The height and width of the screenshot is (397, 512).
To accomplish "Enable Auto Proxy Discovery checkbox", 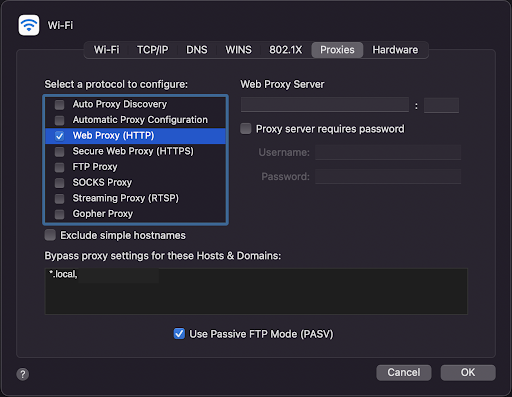I will click(60, 105).
